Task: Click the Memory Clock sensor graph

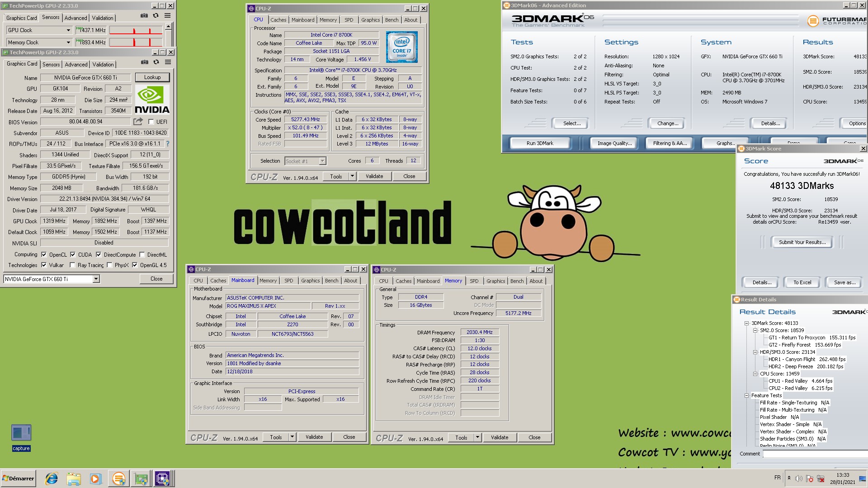Action: pos(136,42)
